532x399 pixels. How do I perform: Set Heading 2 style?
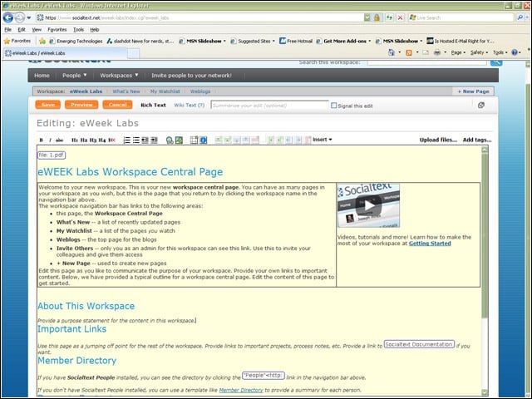(84, 140)
